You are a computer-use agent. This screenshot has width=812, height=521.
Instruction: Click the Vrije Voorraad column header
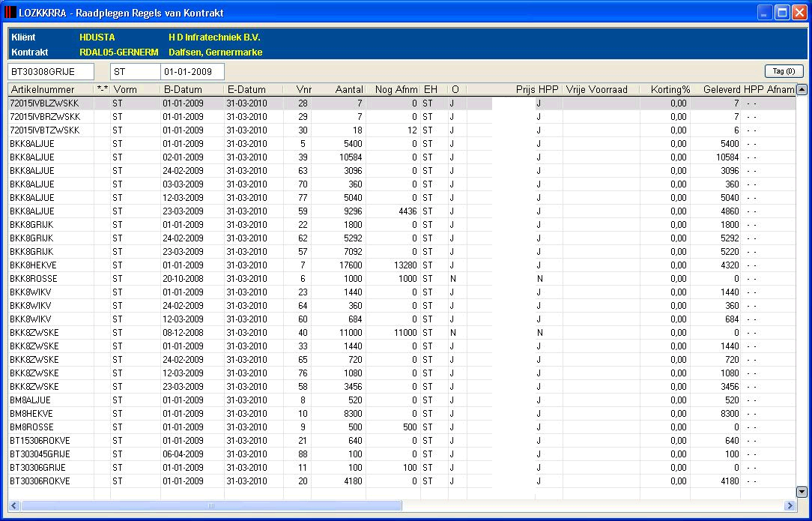[602, 90]
